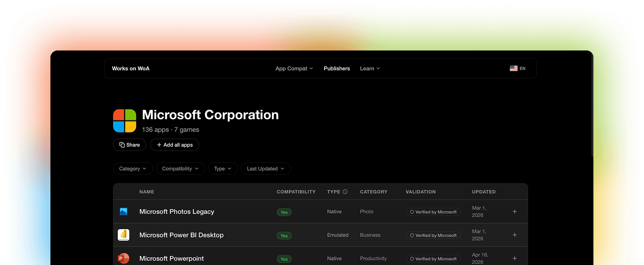Click the Microsoft Corporation four-color logo

click(125, 121)
